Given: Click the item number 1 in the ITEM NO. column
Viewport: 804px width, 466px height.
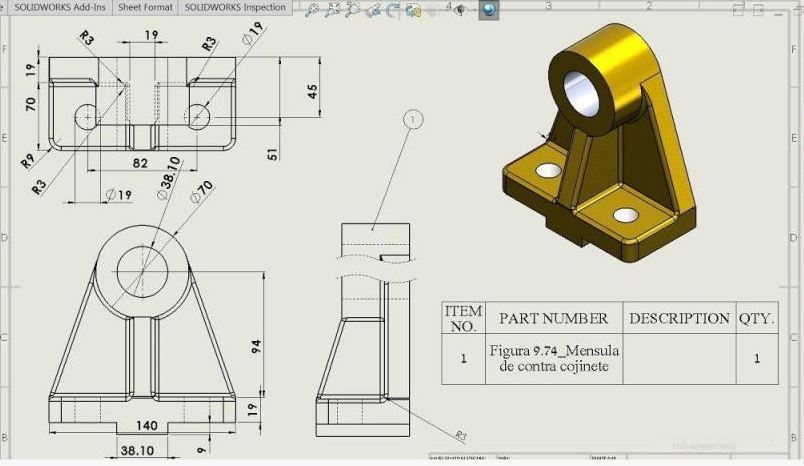Looking at the screenshot, I should (464, 359).
